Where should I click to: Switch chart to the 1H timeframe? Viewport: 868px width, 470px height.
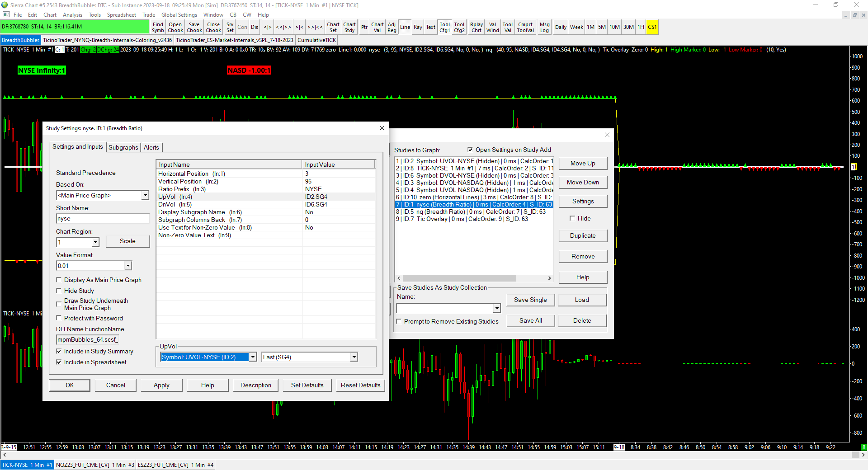pyautogui.click(x=641, y=27)
